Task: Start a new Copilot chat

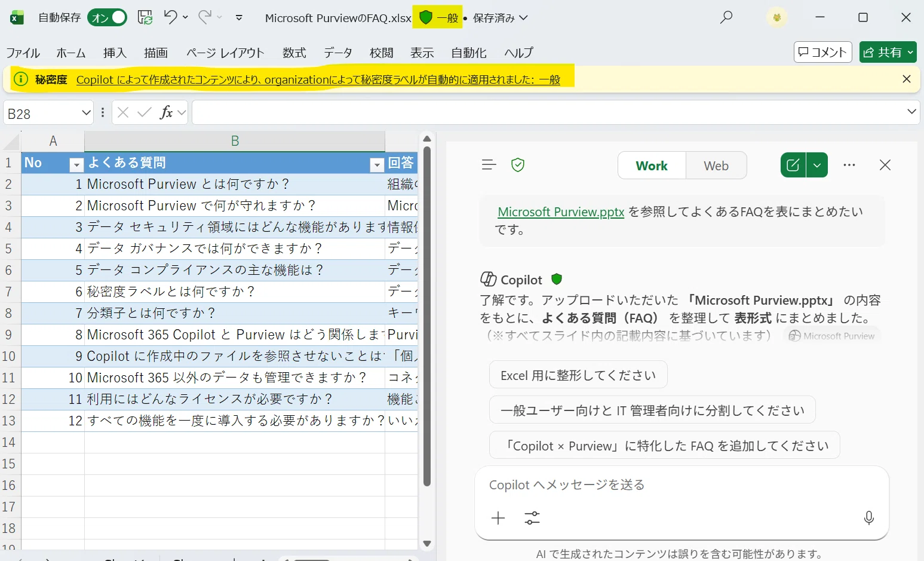Action: (793, 165)
